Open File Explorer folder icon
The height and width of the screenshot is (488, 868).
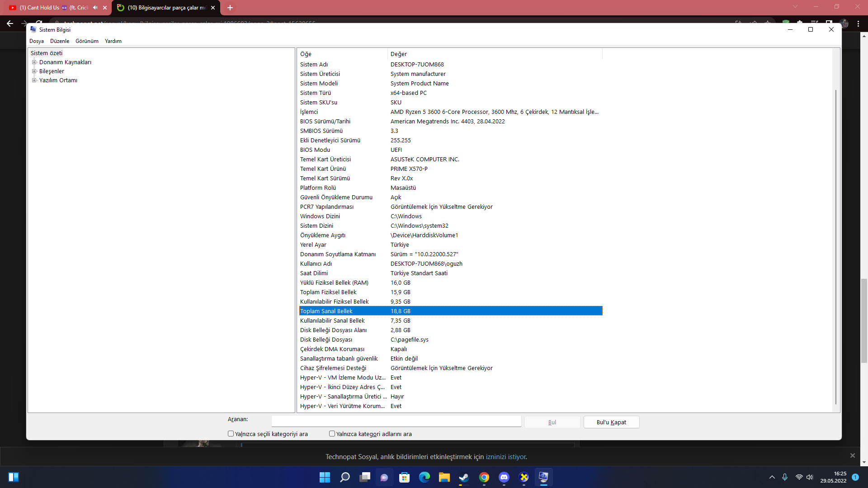tap(444, 477)
